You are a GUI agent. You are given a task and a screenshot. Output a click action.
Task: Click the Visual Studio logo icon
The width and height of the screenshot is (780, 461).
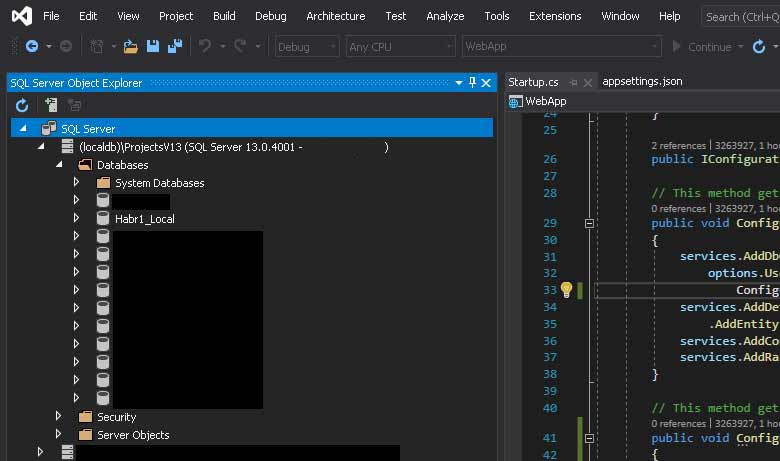pyautogui.click(x=22, y=16)
